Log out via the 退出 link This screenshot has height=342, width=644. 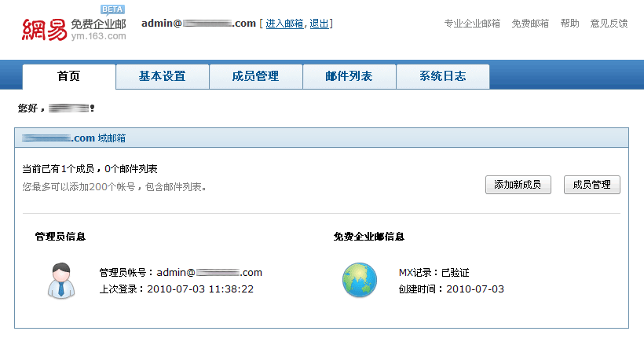click(320, 24)
